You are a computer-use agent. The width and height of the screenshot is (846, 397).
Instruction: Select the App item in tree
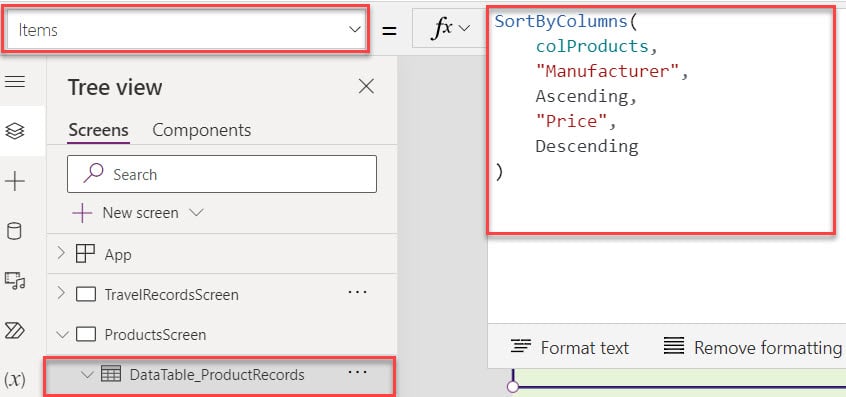pos(118,254)
